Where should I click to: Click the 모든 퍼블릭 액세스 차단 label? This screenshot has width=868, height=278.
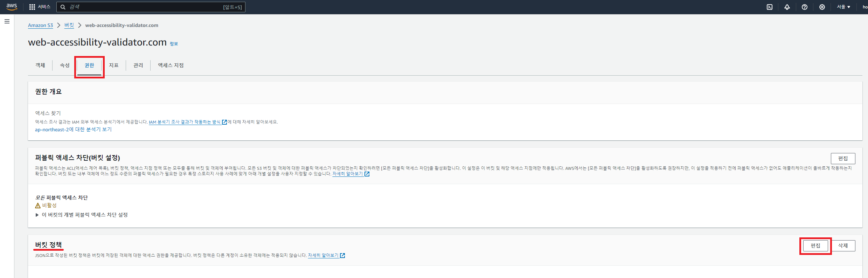click(62, 197)
